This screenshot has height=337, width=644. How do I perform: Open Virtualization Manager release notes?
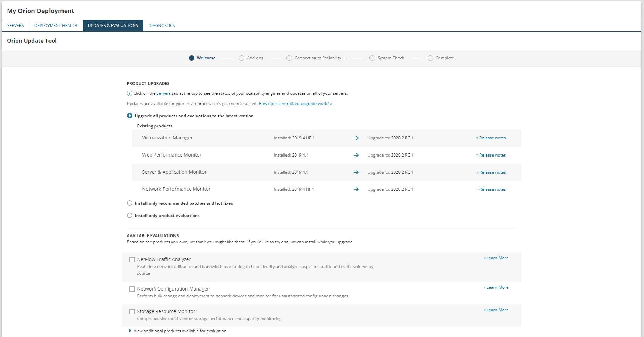491,138
